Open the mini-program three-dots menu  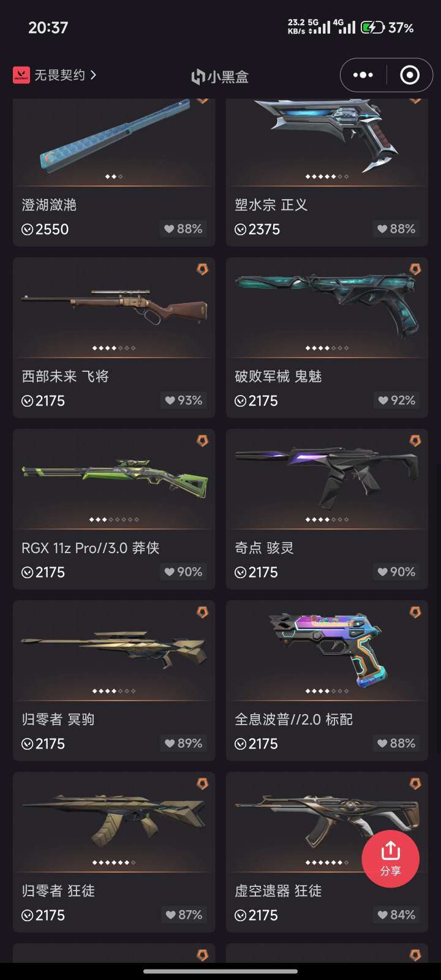click(x=363, y=75)
